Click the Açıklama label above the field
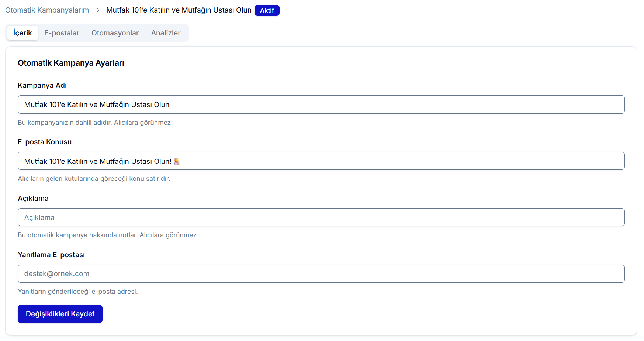 click(x=33, y=198)
